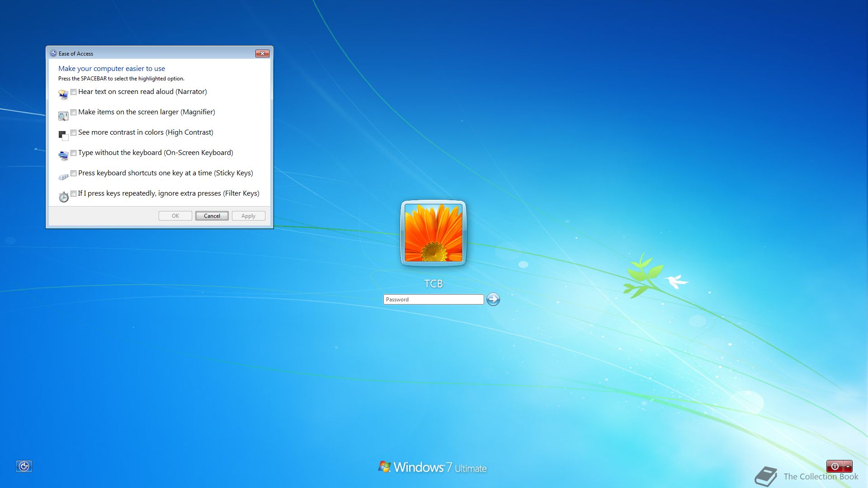This screenshot has width=868, height=488.
Task: Click the On-Screen Keyboard icon
Action: point(63,156)
